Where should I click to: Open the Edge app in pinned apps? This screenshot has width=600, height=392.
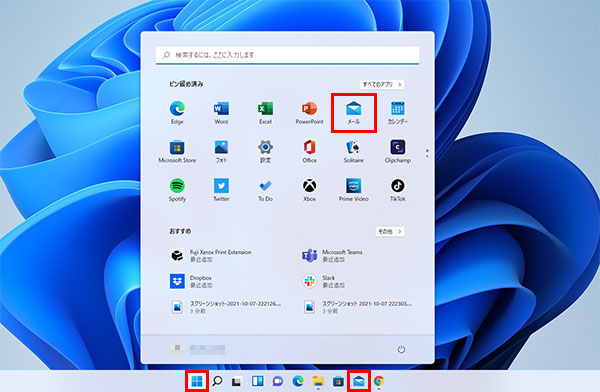pyautogui.click(x=177, y=113)
